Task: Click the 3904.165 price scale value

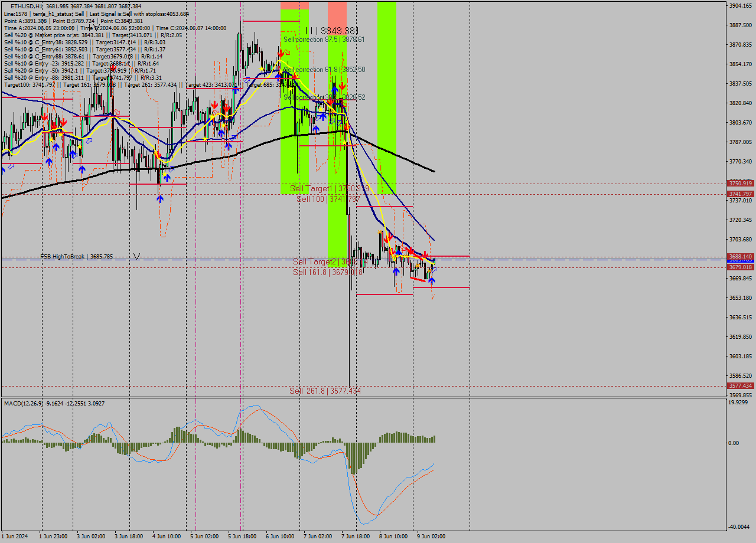Action: [x=741, y=5]
